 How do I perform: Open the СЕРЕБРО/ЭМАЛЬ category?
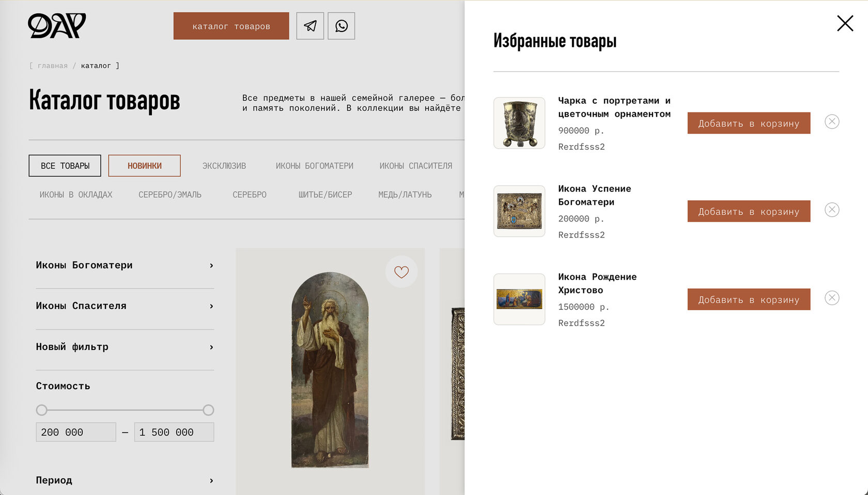coord(170,195)
